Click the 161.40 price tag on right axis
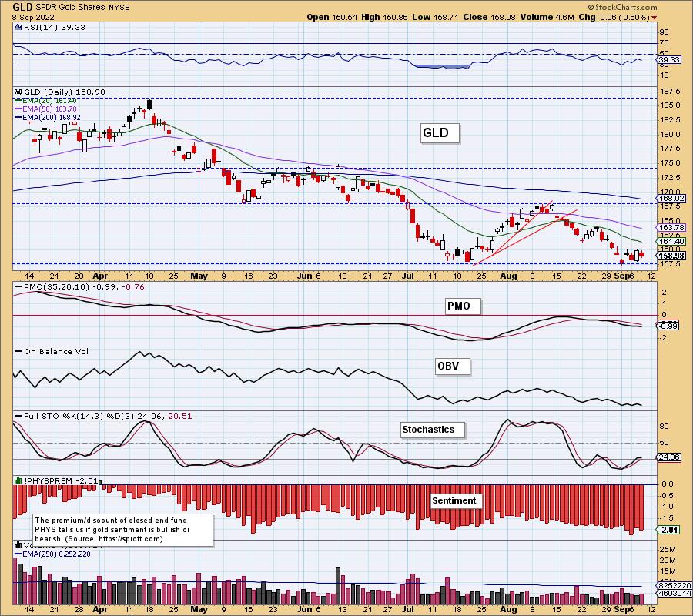The height and width of the screenshot is (616, 693). pyautogui.click(x=671, y=242)
